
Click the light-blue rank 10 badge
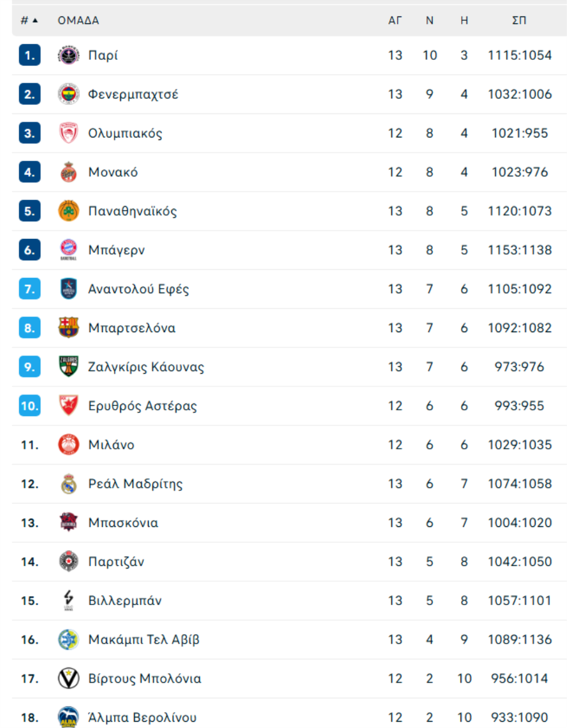tap(30, 406)
